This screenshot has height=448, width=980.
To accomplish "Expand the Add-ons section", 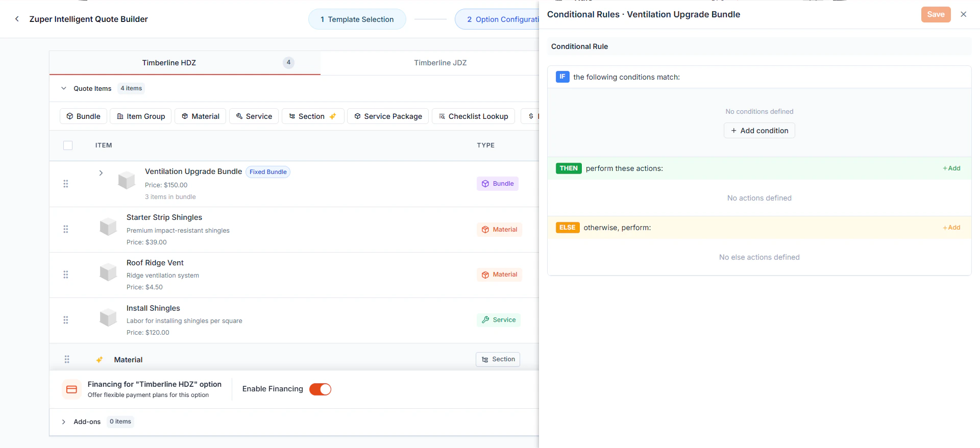I will 64,421.
